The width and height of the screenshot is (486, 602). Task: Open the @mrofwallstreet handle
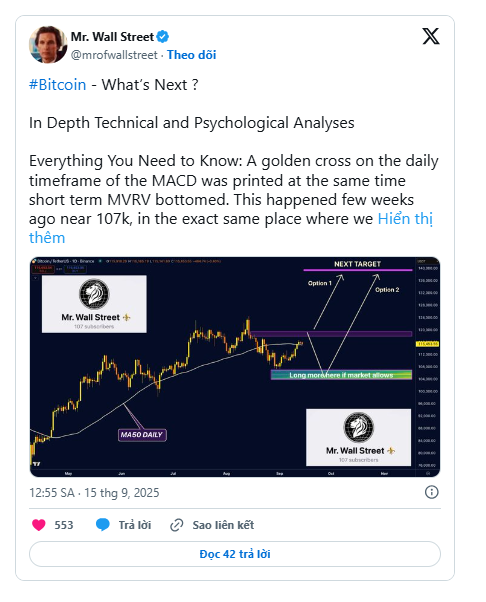click(x=114, y=55)
